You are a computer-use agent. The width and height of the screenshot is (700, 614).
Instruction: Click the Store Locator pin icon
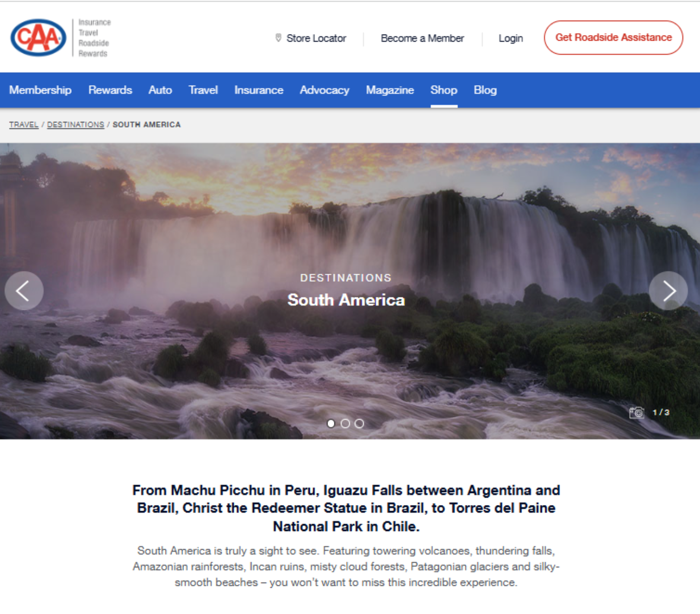(278, 38)
